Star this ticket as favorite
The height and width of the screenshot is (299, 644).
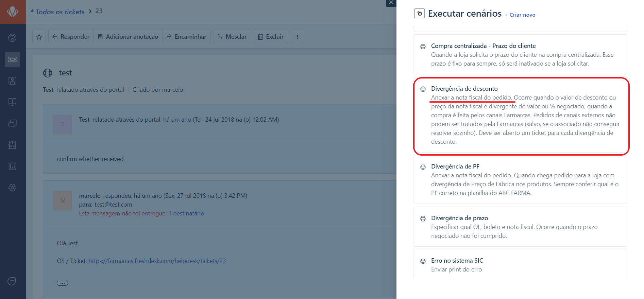39,37
